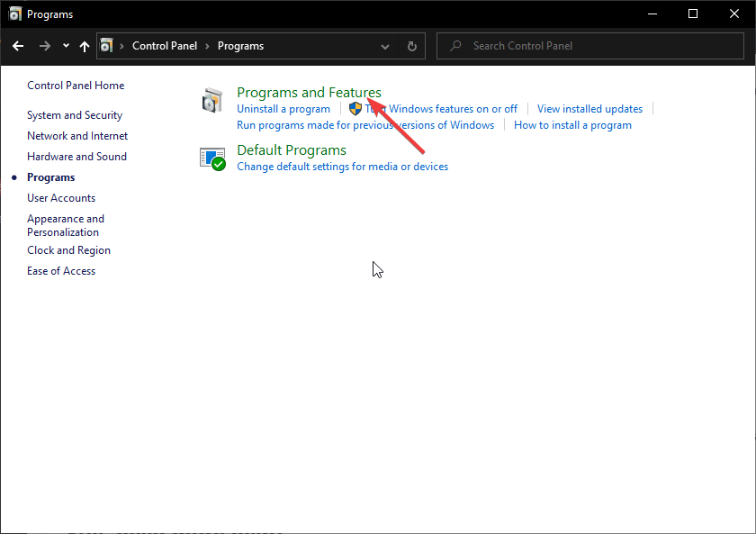Close the Programs window
Screen dimensions: 756x534
[x=733, y=14]
